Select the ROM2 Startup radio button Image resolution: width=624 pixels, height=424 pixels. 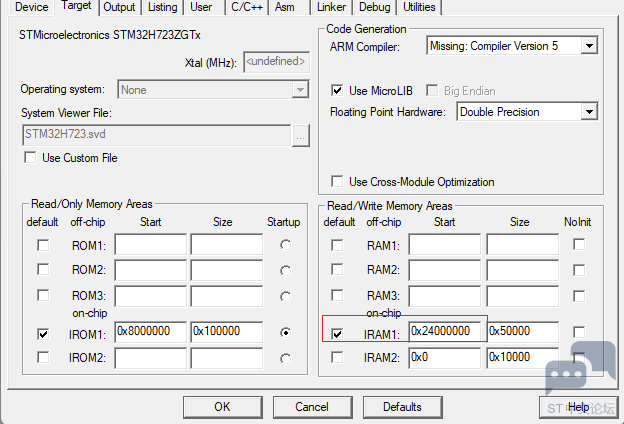(x=285, y=271)
